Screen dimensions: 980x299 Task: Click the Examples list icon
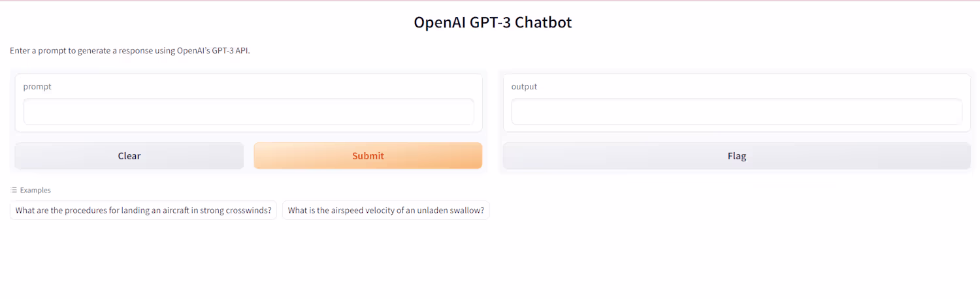click(x=14, y=191)
